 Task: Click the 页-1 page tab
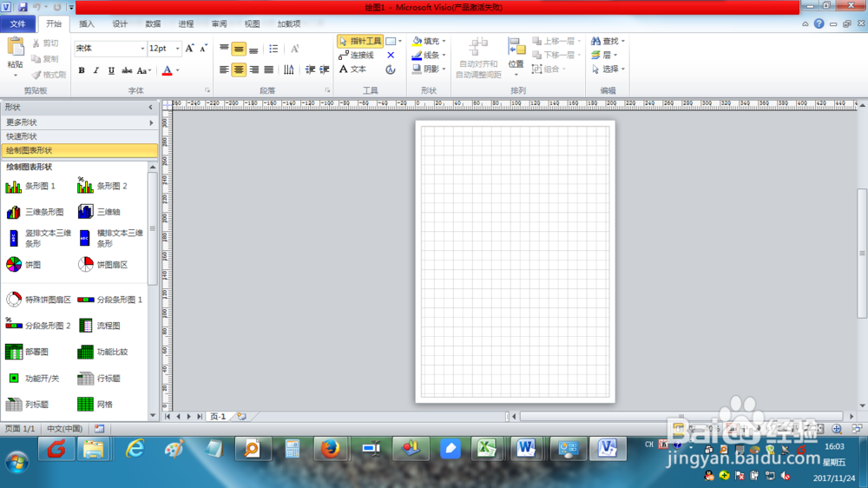tap(217, 417)
